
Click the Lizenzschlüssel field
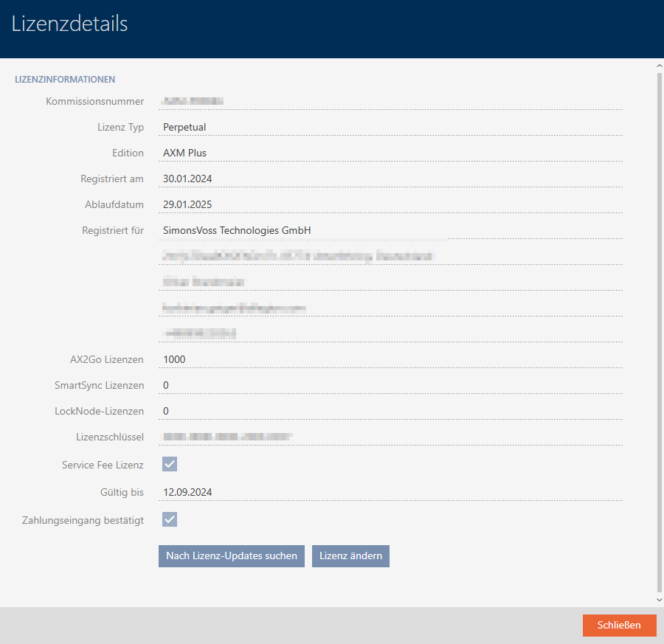click(391, 437)
